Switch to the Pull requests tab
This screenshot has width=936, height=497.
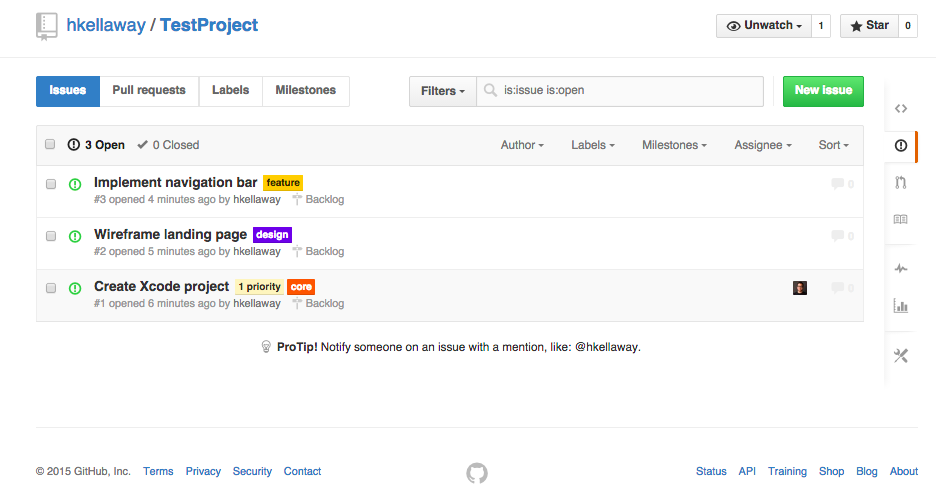click(149, 91)
